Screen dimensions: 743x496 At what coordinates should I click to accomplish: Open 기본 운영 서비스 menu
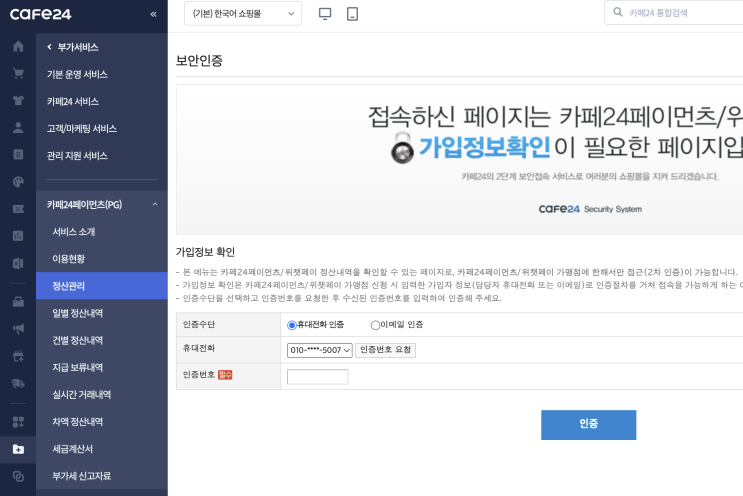pos(77,74)
